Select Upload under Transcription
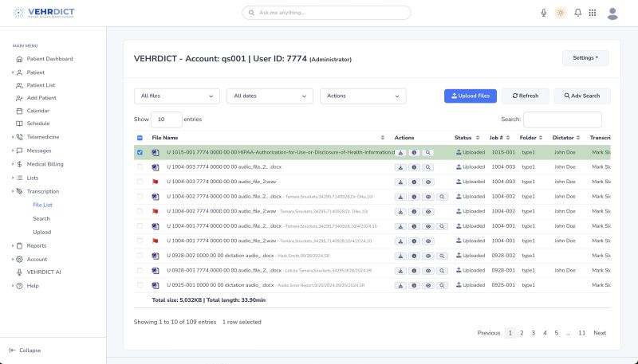The width and height of the screenshot is (638, 364). click(x=42, y=233)
